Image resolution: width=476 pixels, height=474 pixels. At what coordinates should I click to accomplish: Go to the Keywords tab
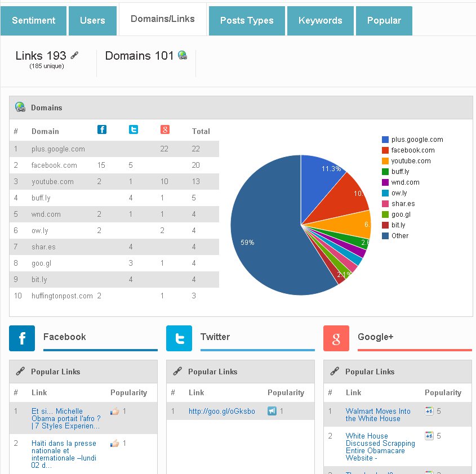321,21
